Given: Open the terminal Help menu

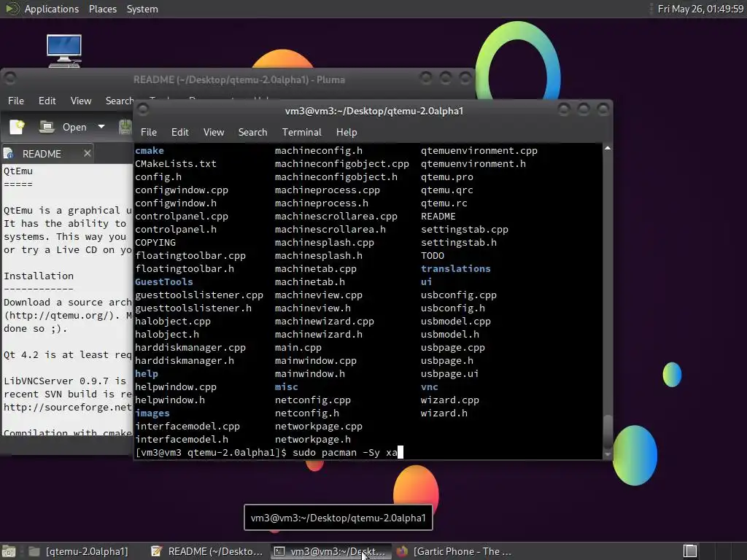Looking at the screenshot, I should (347, 133).
